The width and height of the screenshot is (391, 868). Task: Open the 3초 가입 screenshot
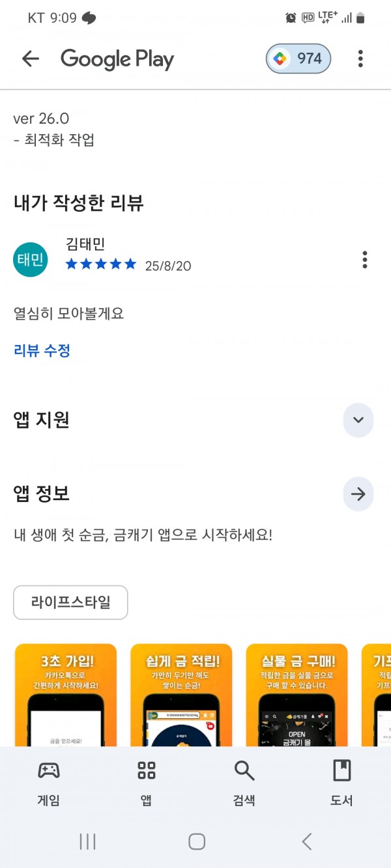(x=65, y=695)
